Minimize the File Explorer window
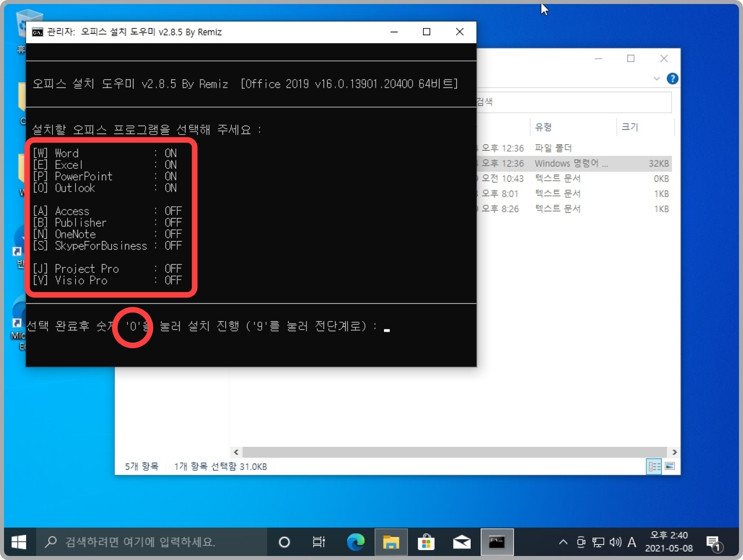Viewport: 743px width, 560px height. click(598, 59)
